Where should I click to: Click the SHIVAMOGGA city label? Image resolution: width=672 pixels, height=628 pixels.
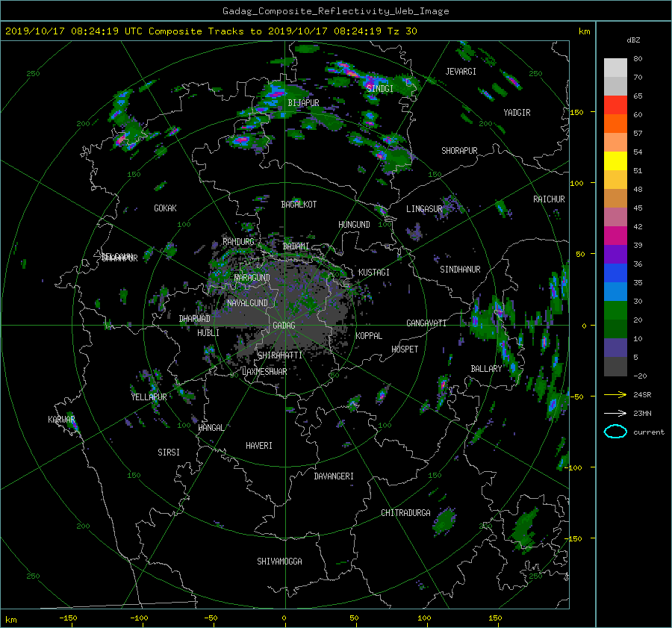[279, 562]
